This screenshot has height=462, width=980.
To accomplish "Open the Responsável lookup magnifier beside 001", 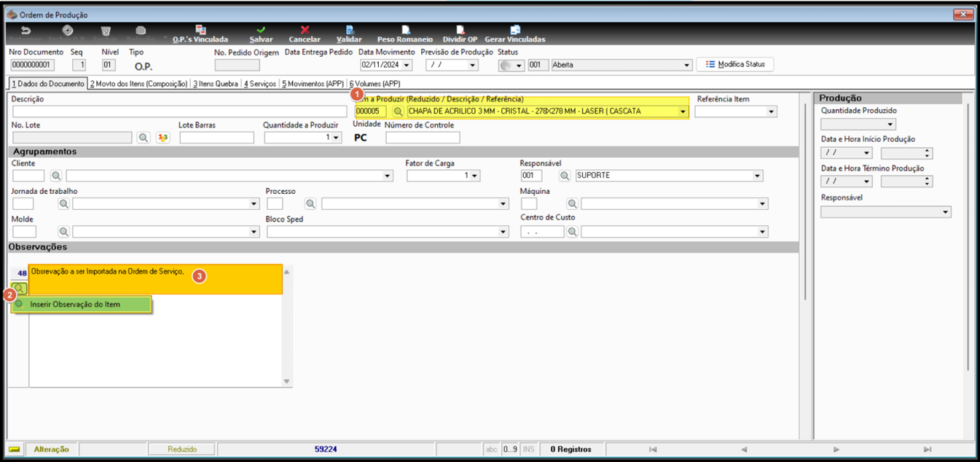I will 564,176.
